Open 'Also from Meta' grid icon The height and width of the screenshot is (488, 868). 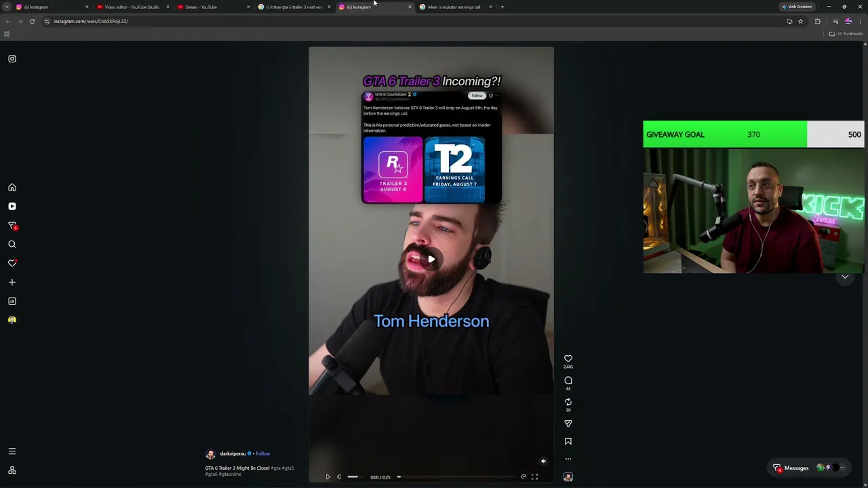click(x=12, y=470)
